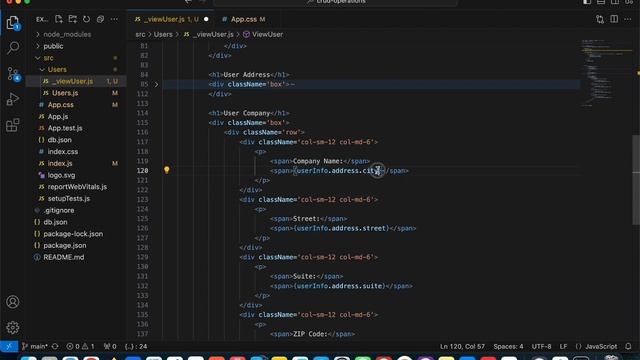Open Manage settings gear
The width and height of the screenshot is (640, 360).
click(13, 327)
